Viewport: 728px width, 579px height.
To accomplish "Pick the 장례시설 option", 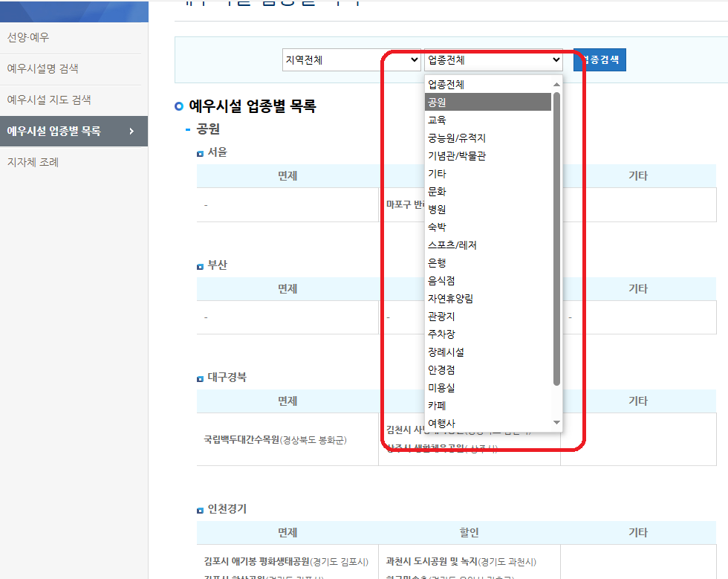I will (488, 352).
